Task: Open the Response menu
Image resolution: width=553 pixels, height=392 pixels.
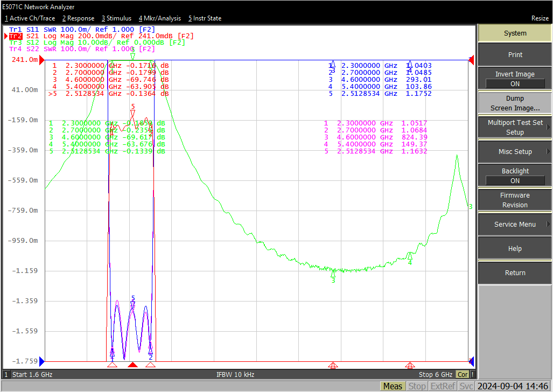Action: tap(78, 18)
